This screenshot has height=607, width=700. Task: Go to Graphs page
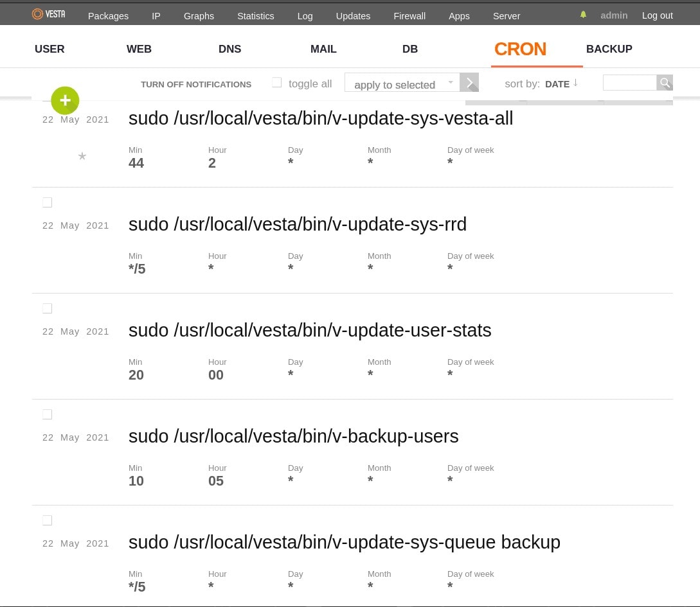coord(199,16)
